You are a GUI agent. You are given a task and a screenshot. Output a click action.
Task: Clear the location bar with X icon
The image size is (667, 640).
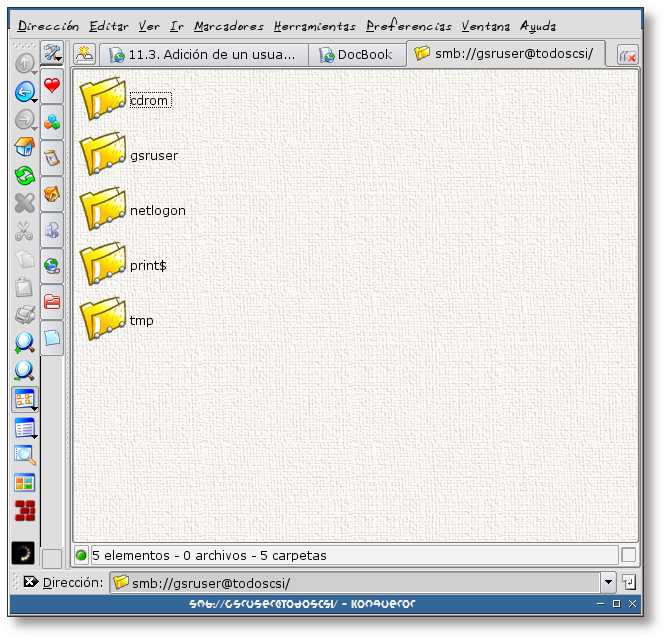(30, 582)
